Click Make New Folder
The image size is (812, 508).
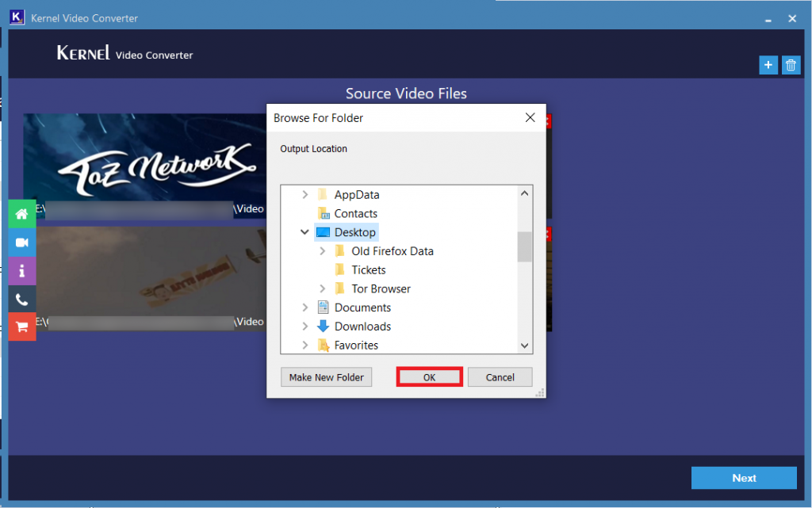point(326,376)
